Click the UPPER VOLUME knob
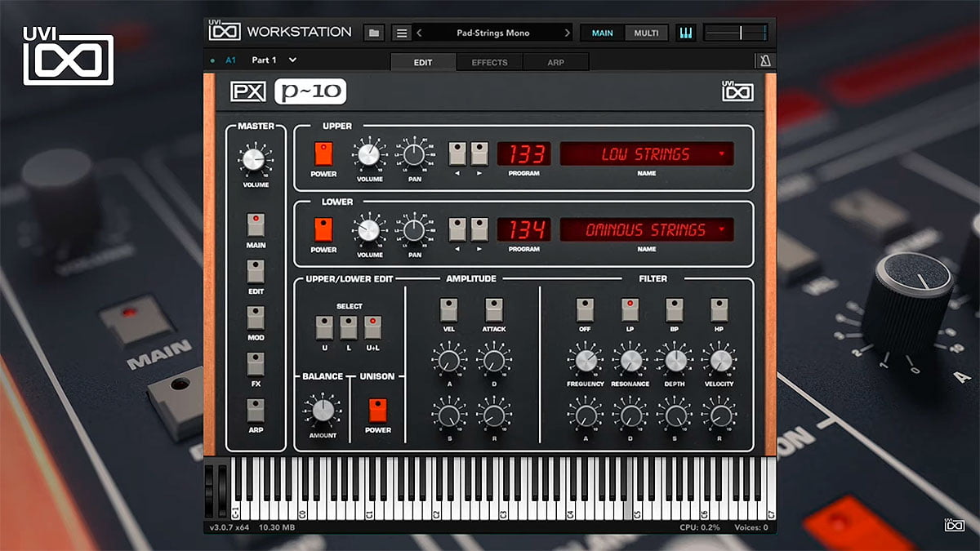 368,153
